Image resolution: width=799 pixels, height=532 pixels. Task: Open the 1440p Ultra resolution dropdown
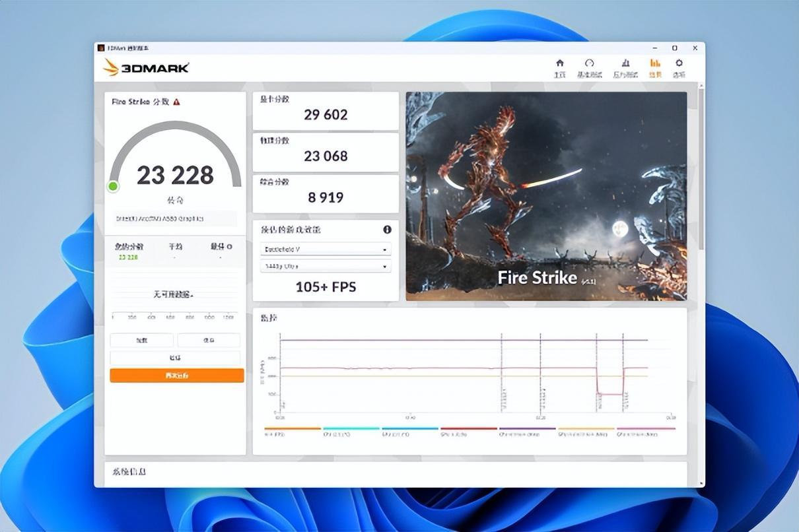coord(326,266)
